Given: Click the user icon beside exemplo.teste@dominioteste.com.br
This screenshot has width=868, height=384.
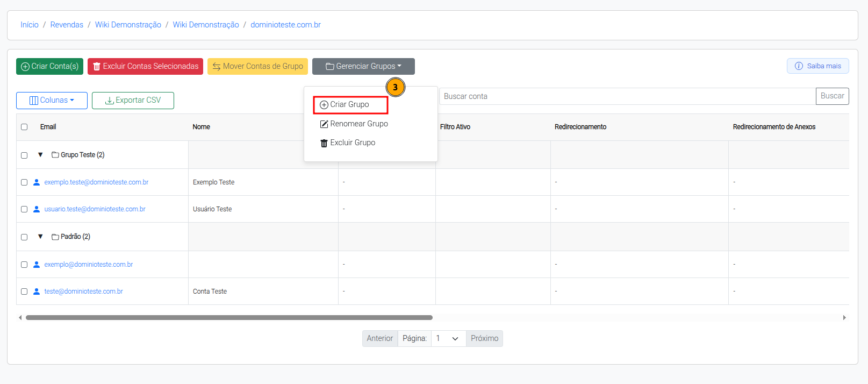Looking at the screenshot, I should click(x=37, y=182).
